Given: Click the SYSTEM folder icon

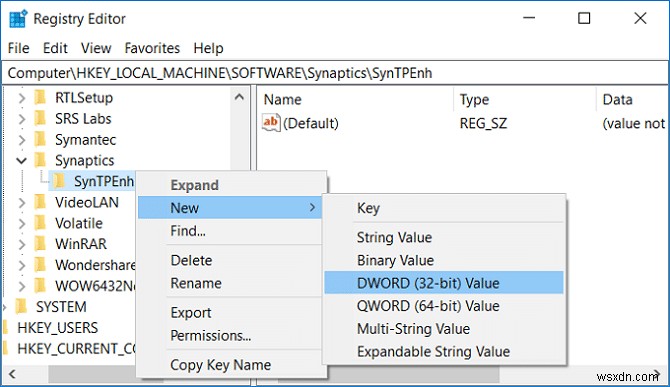Looking at the screenshot, I should [21, 307].
